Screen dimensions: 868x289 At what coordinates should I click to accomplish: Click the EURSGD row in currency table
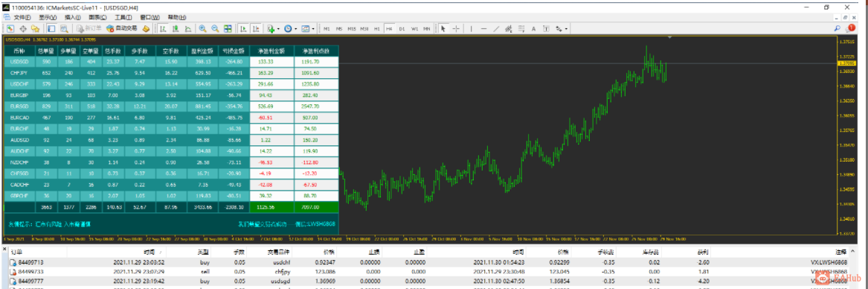tap(171, 107)
